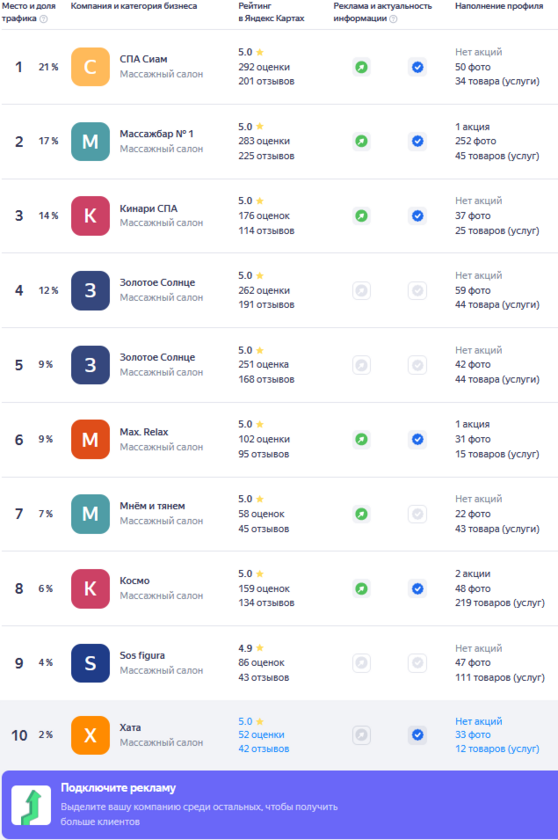Viewport: 558px width, 840px height.
Task: Click the grey verification badge for Мнём и тянем
Action: (417, 514)
